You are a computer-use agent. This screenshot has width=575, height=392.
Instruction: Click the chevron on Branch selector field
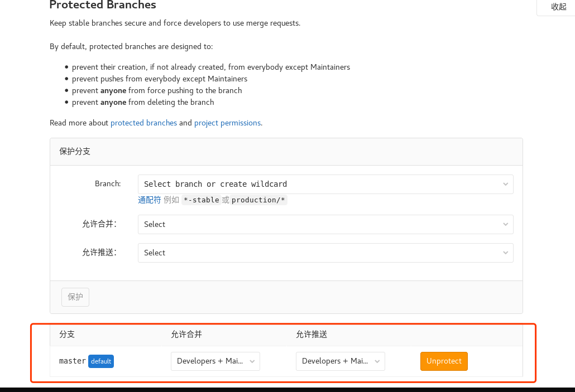[x=506, y=184]
